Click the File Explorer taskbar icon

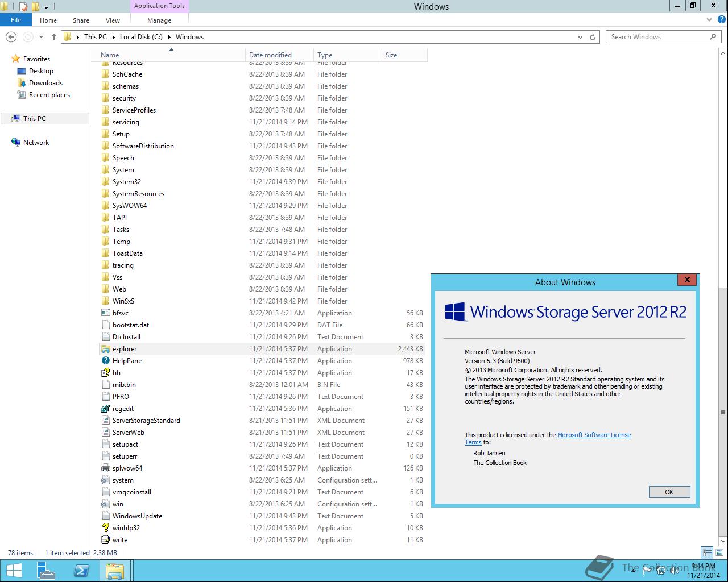(x=115, y=571)
